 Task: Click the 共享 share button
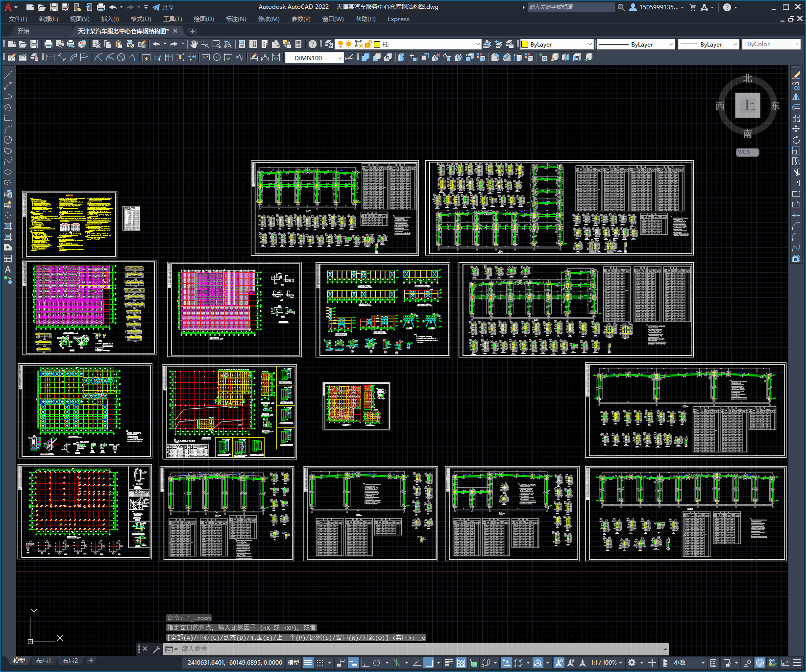tap(163, 7)
